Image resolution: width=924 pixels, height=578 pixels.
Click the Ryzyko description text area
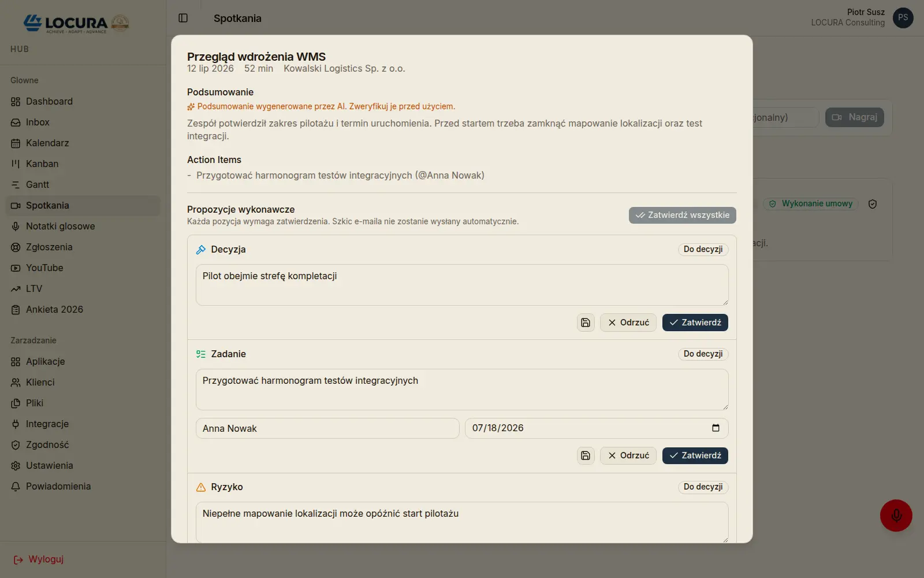[x=462, y=523]
